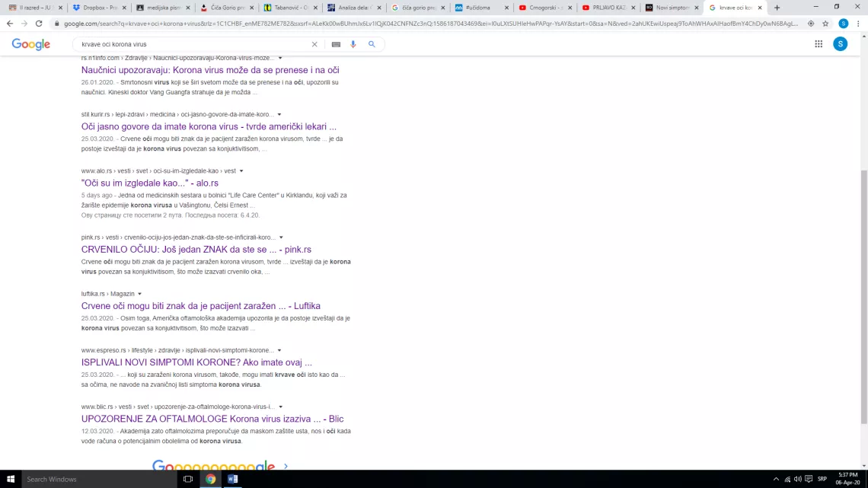
Task: Close the Dropbox tab
Action: coord(125,8)
